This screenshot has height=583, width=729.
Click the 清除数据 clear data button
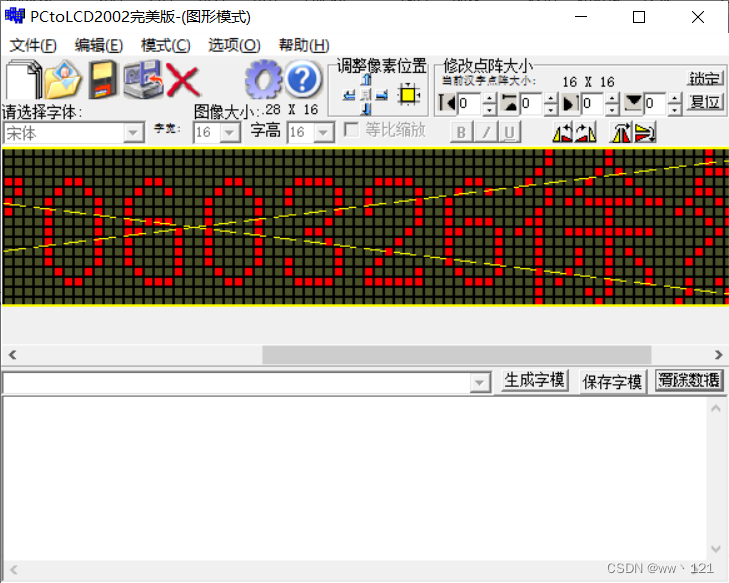click(x=689, y=381)
